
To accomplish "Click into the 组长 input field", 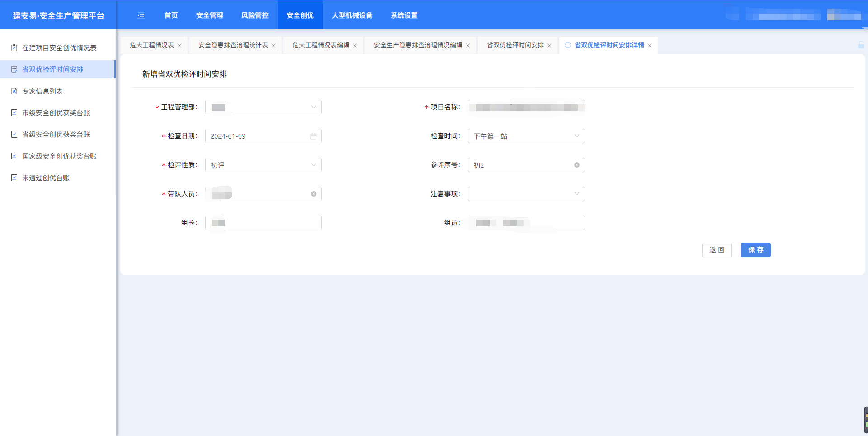I will click(271, 223).
